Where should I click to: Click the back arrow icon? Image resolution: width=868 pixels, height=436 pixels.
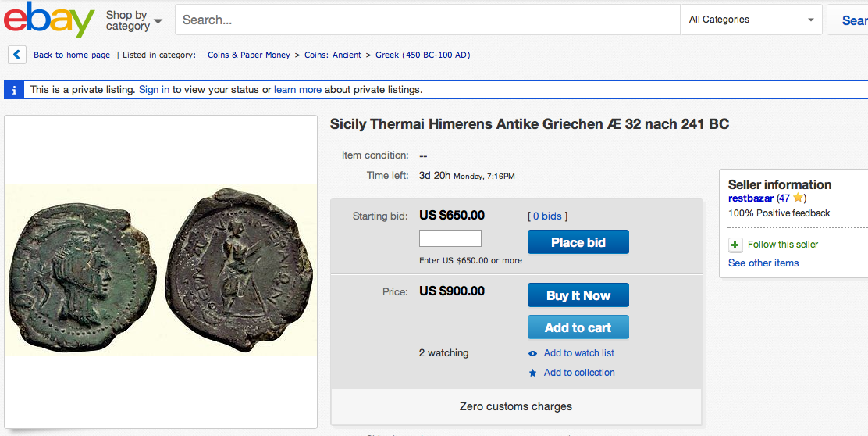click(17, 55)
